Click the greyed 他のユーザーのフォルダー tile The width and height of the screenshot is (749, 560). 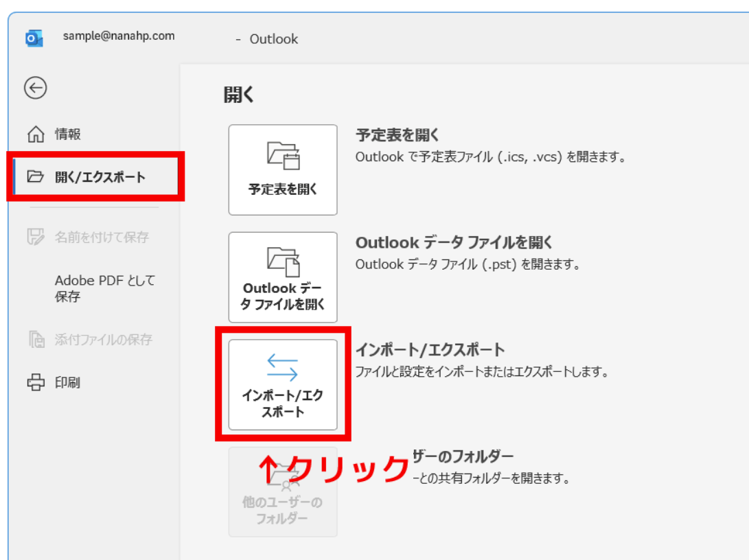[283, 492]
